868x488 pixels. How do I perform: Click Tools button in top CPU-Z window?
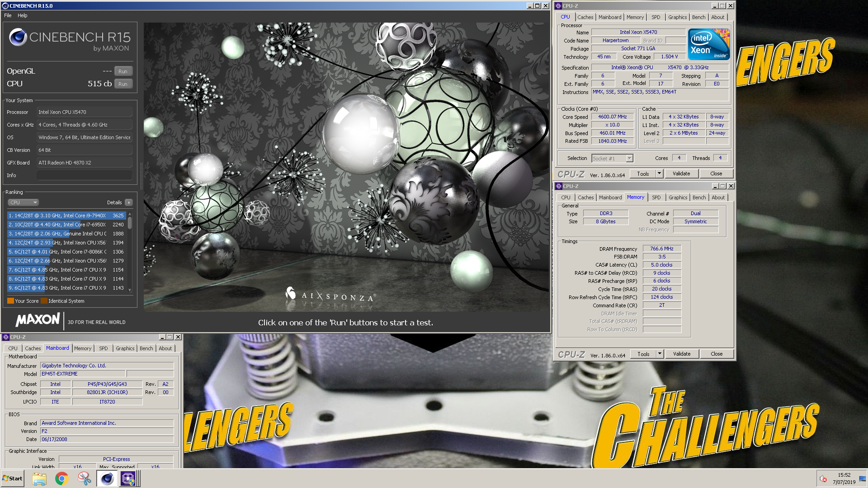[643, 174]
